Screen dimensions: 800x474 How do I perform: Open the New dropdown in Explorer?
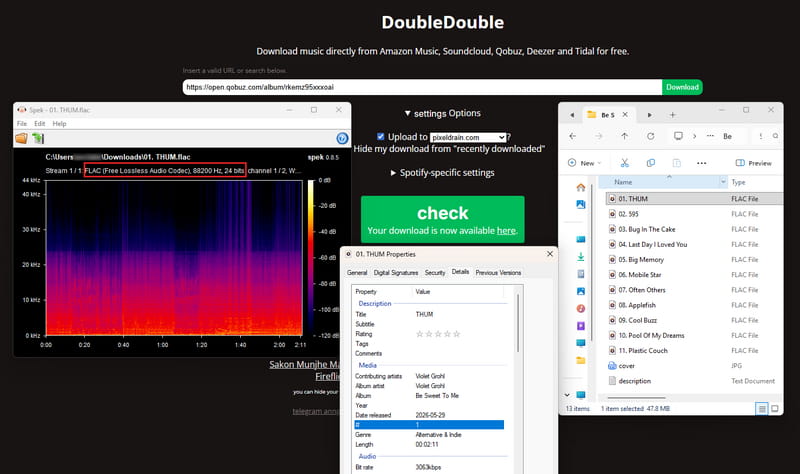click(x=585, y=163)
